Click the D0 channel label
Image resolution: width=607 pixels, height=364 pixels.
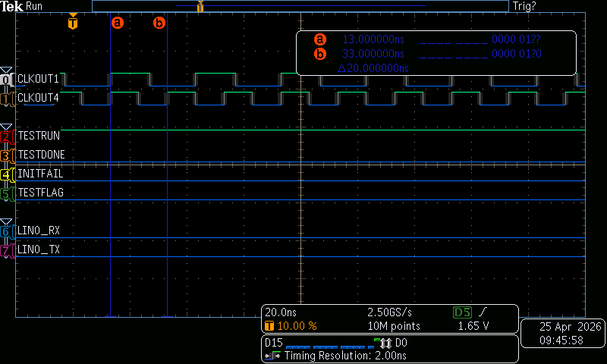pyautogui.click(x=401, y=343)
